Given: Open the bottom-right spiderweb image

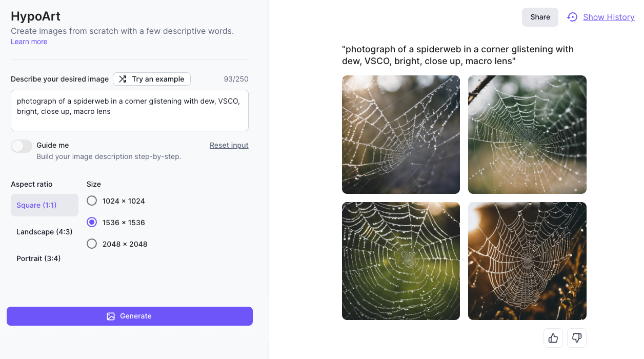Looking at the screenshot, I should click(527, 261).
